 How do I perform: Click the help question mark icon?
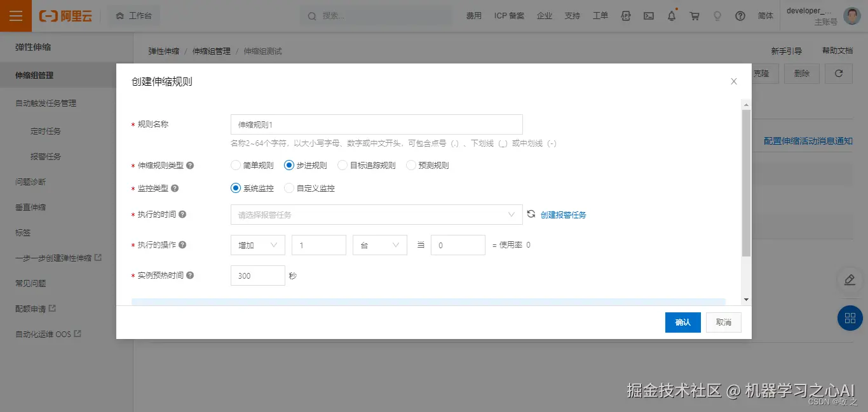pos(740,16)
